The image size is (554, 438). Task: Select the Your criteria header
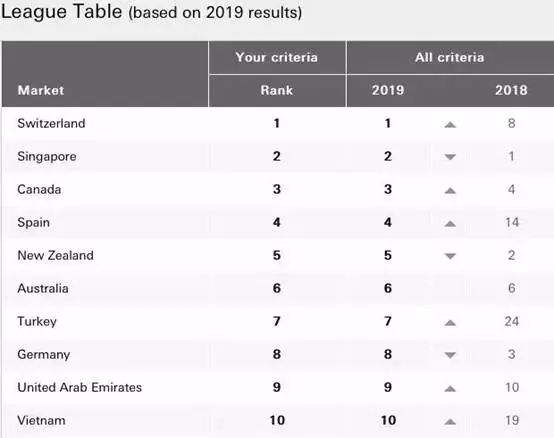pos(277,57)
